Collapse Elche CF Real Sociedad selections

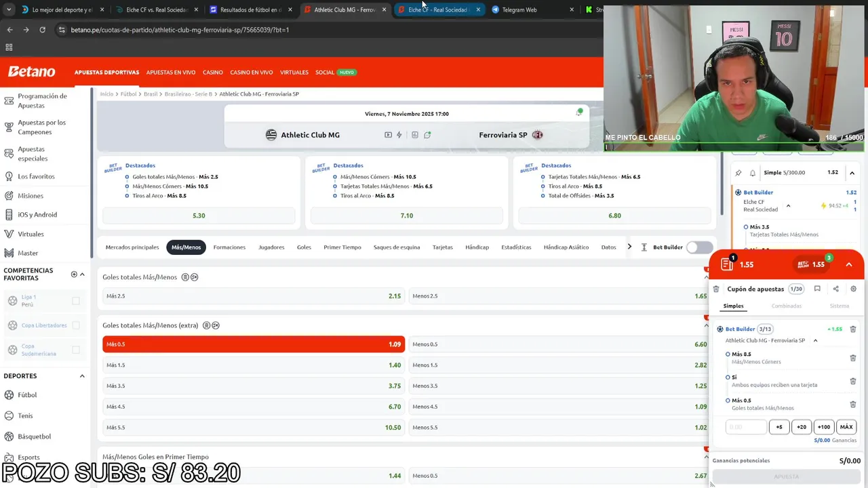tap(788, 206)
